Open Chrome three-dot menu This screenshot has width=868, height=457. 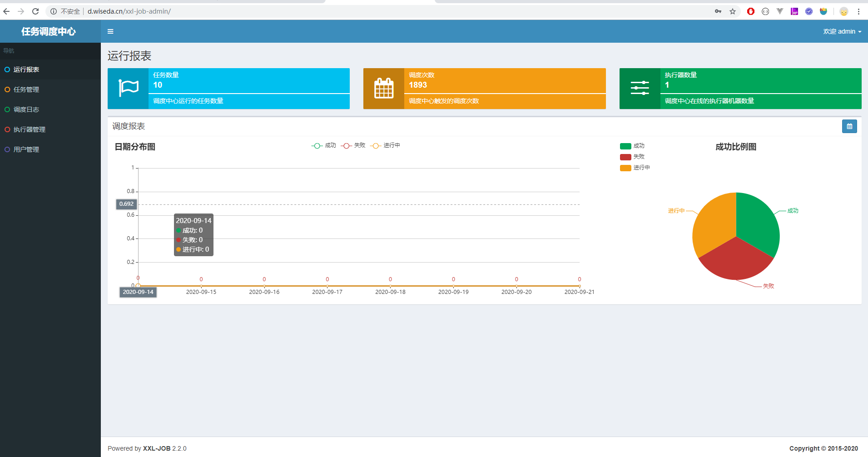click(858, 11)
